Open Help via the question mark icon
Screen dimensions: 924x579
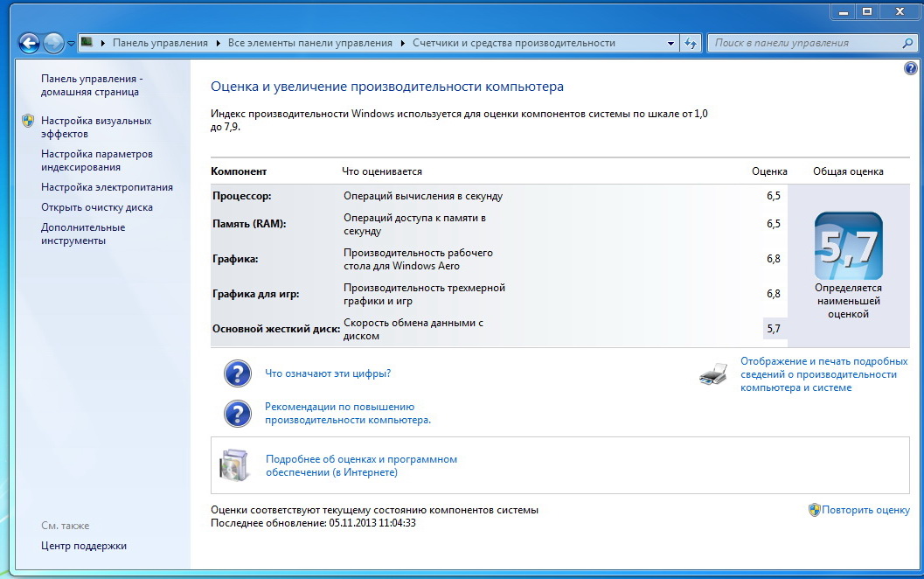coord(910,68)
